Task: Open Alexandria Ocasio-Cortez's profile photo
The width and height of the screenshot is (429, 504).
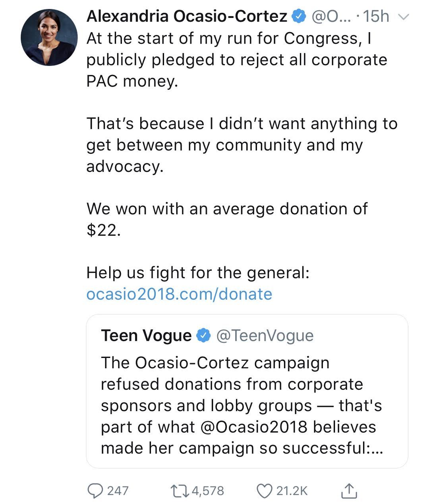Action: pyautogui.click(x=49, y=37)
